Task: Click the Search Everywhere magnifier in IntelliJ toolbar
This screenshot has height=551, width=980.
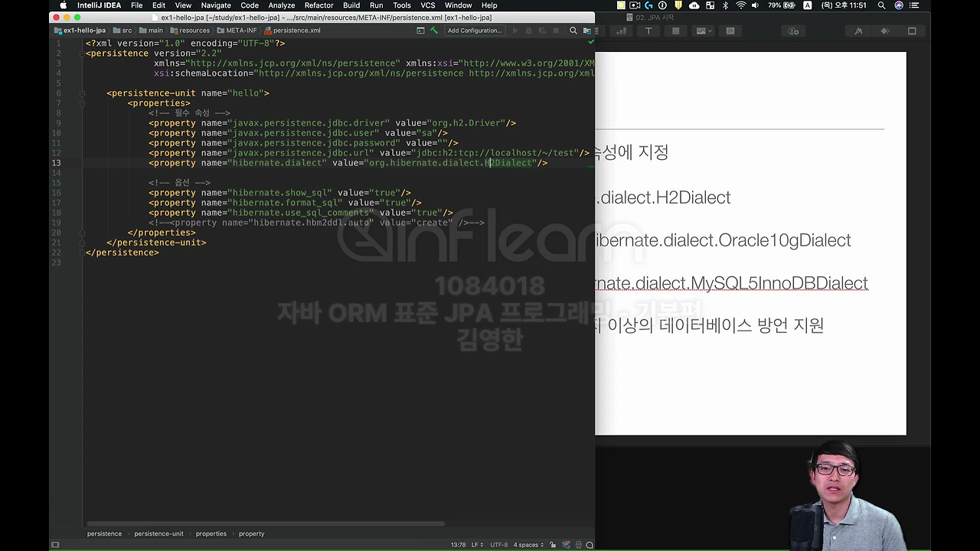Action: [x=573, y=31]
